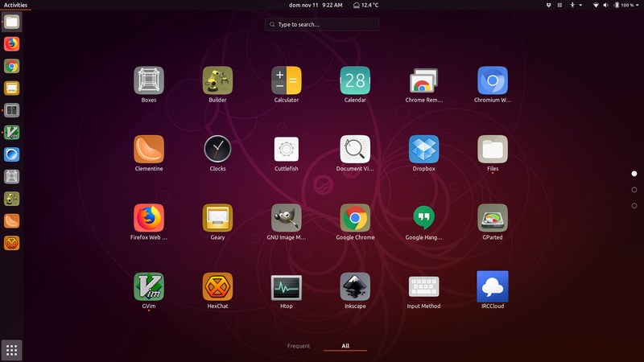Click the Show Applications grid button
Image resolution: width=644 pixels, height=362 pixels.
pos(12,350)
